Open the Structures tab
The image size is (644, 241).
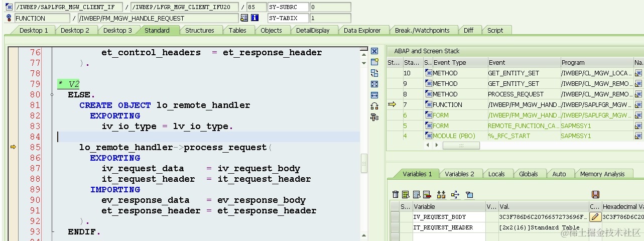(199, 30)
